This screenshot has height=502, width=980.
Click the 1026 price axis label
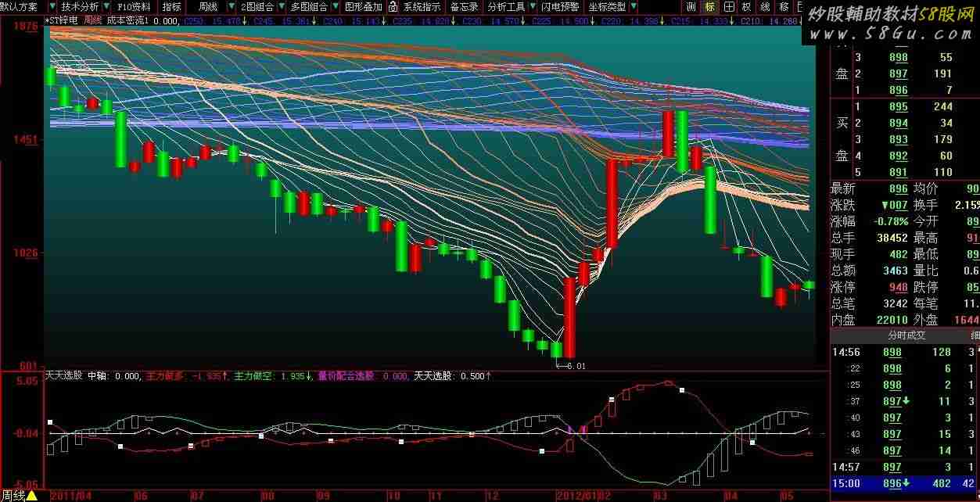coord(27,253)
